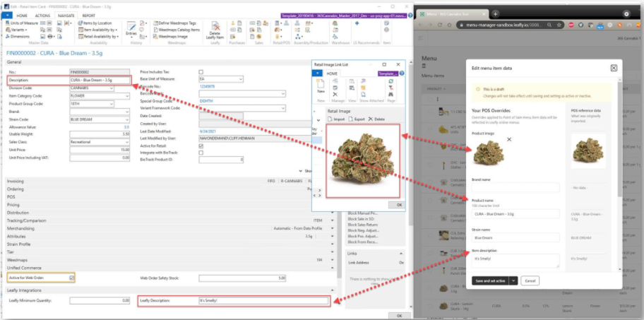Open the Division Code dropdown
The width and height of the screenshot is (644, 320).
point(112,88)
